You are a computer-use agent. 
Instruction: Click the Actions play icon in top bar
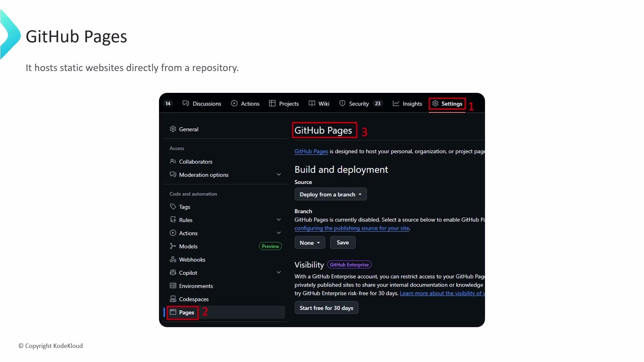234,103
